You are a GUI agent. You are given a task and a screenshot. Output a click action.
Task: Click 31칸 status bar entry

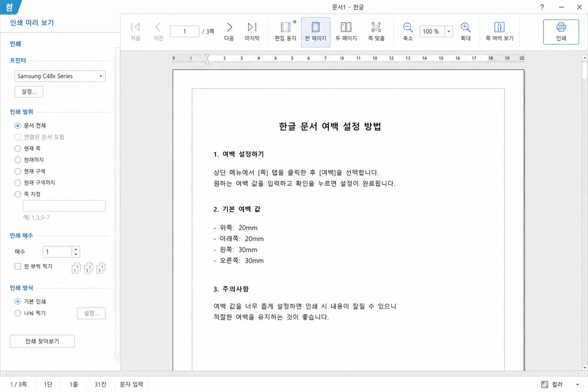(x=100, y=385)
